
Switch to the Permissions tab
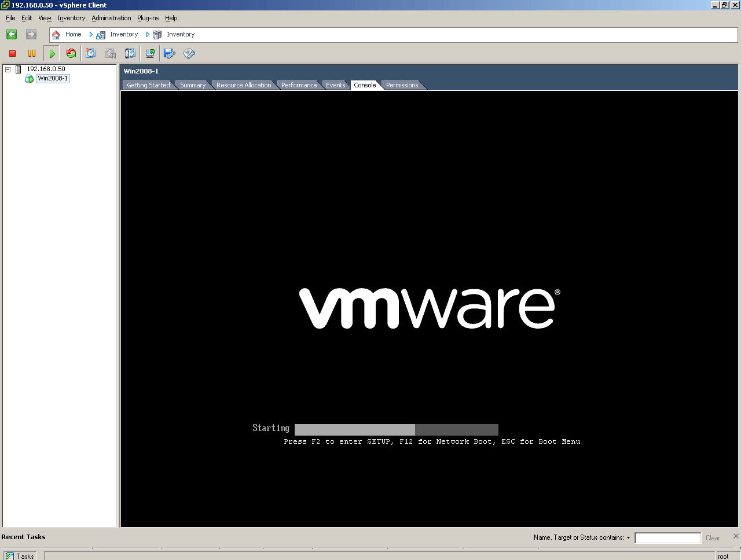coord(402,85)
